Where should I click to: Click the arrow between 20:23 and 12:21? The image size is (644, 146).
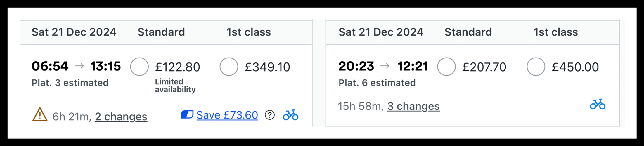point(385,66)
